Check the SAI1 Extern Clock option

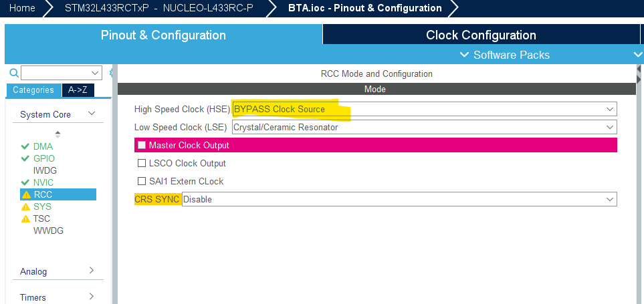click(x=141, y=181)
